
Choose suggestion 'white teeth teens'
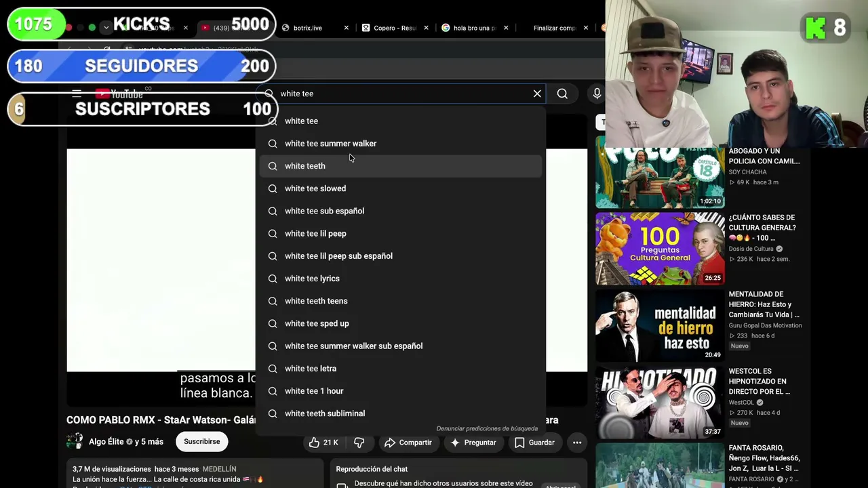pyautogui.click(x=401, y=301)
